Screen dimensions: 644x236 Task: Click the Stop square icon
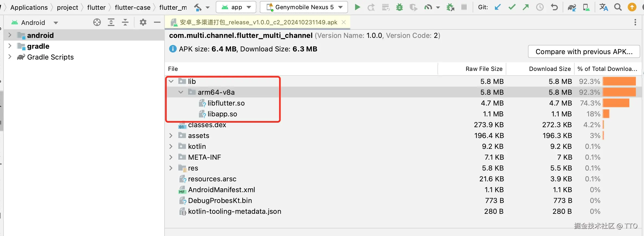pos(464,7)
